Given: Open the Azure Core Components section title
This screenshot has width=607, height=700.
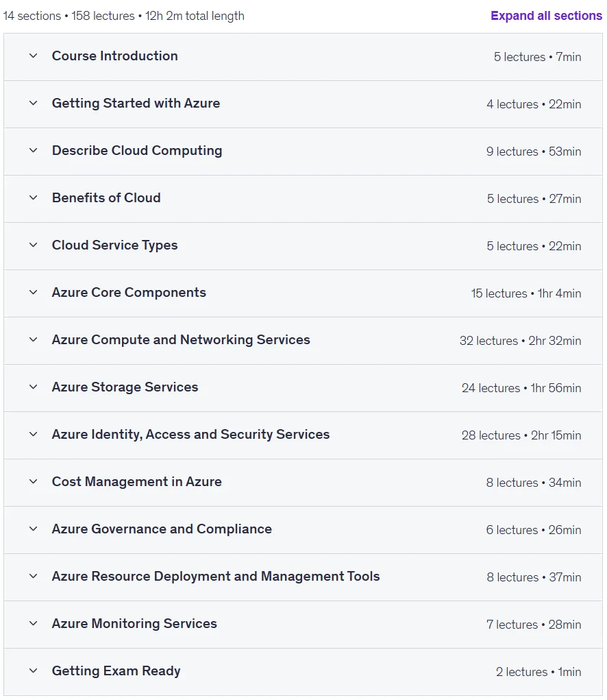Looking at the screenshot, I should 129,293.
